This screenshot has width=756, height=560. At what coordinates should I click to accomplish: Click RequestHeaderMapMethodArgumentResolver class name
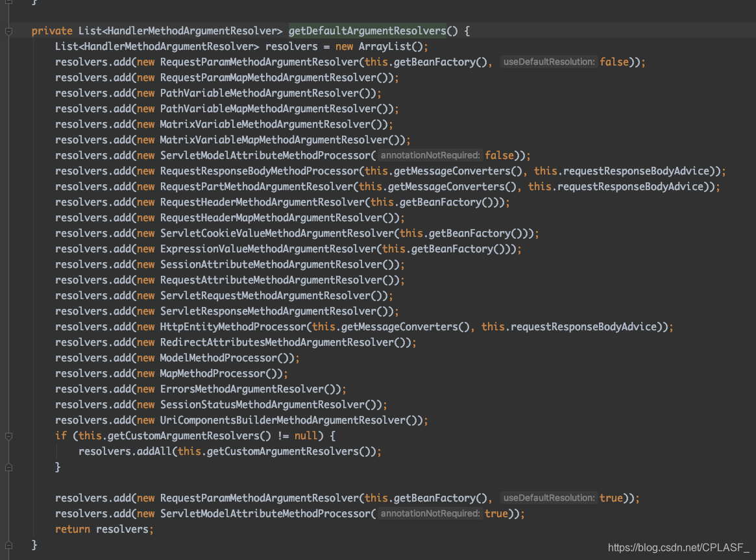pos(271,218)
